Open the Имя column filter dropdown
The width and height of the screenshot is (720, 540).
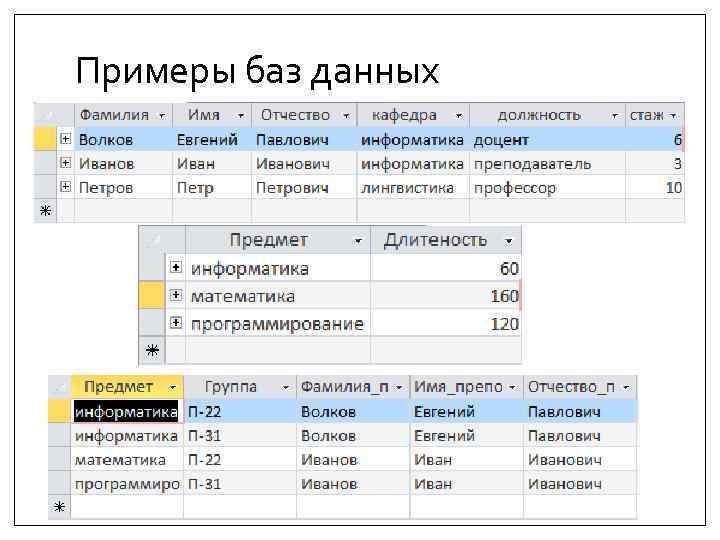(x=241, y=116)
